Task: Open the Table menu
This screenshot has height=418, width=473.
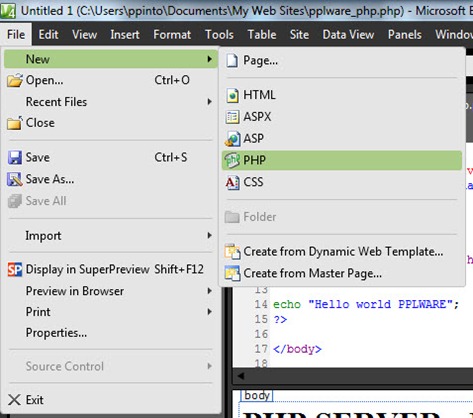Action: click(x=262, y=34)
